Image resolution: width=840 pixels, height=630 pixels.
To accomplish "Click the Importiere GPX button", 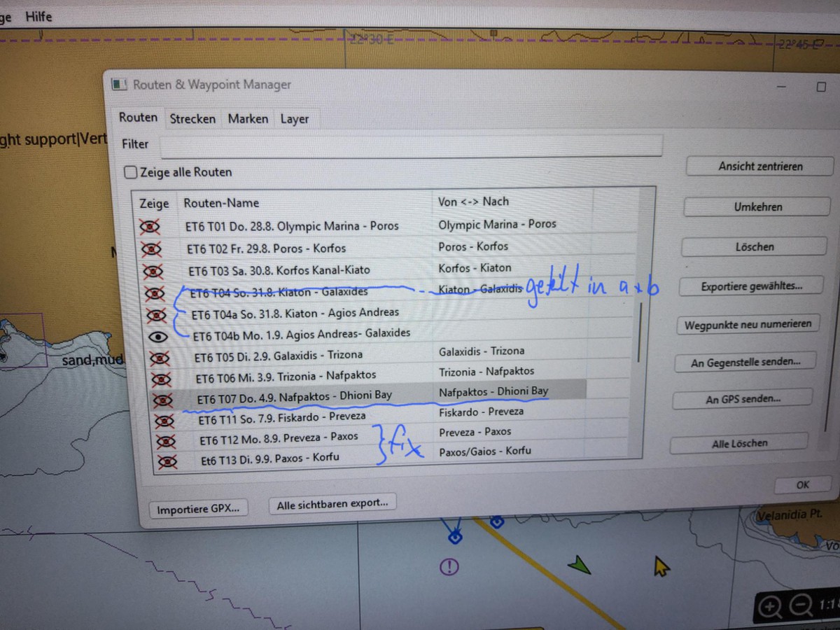I will coord(198,509).
